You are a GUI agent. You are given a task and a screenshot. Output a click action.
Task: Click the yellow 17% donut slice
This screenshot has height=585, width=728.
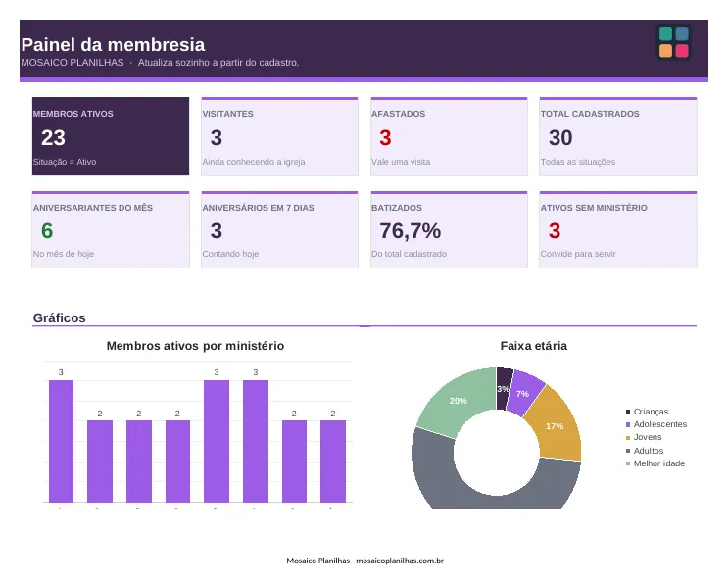click(555, 425)
